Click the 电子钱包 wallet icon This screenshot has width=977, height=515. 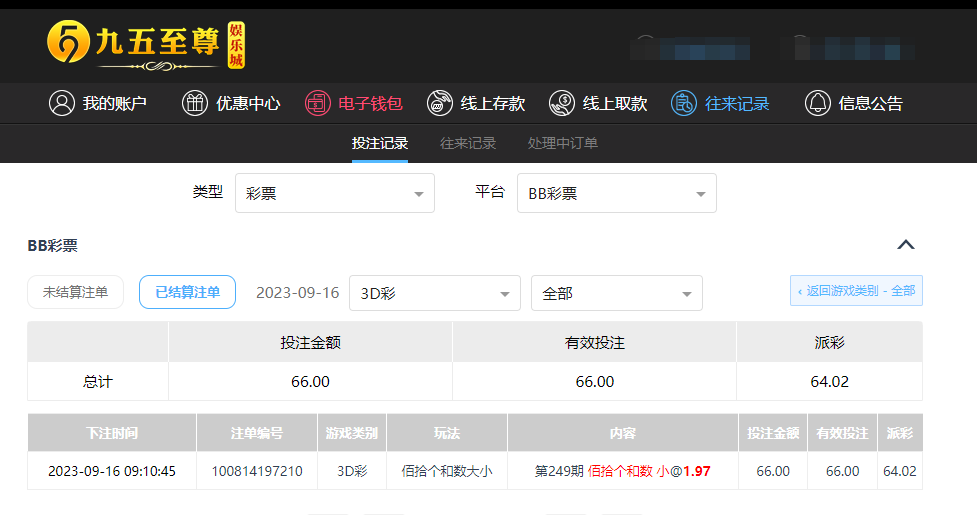(317, 103)
